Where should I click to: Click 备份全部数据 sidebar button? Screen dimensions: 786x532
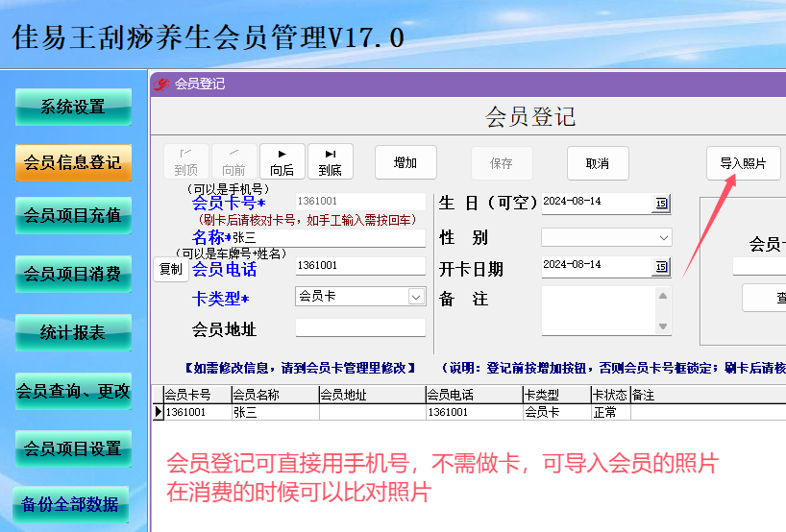coord(71,504)
